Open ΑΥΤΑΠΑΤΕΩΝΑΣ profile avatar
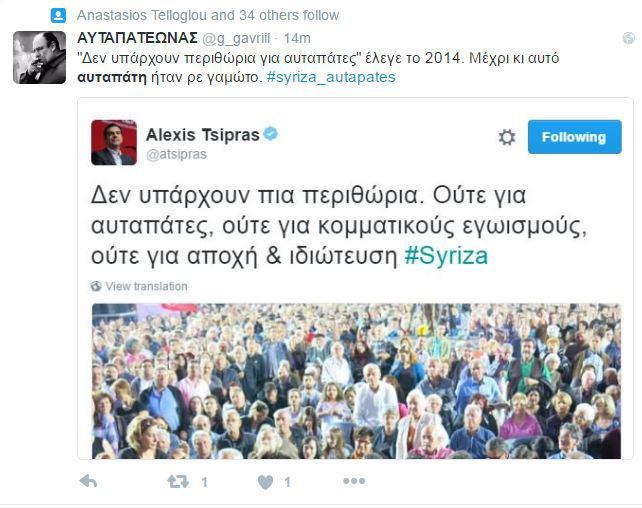The image size is (642, 508). pos(39,57)
